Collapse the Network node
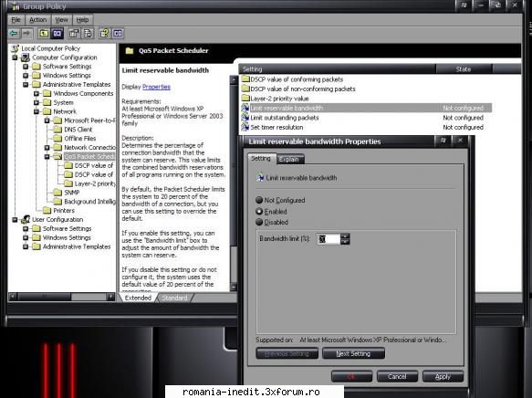532x398 pixels. pyautogui.click(x=37, y=111)
